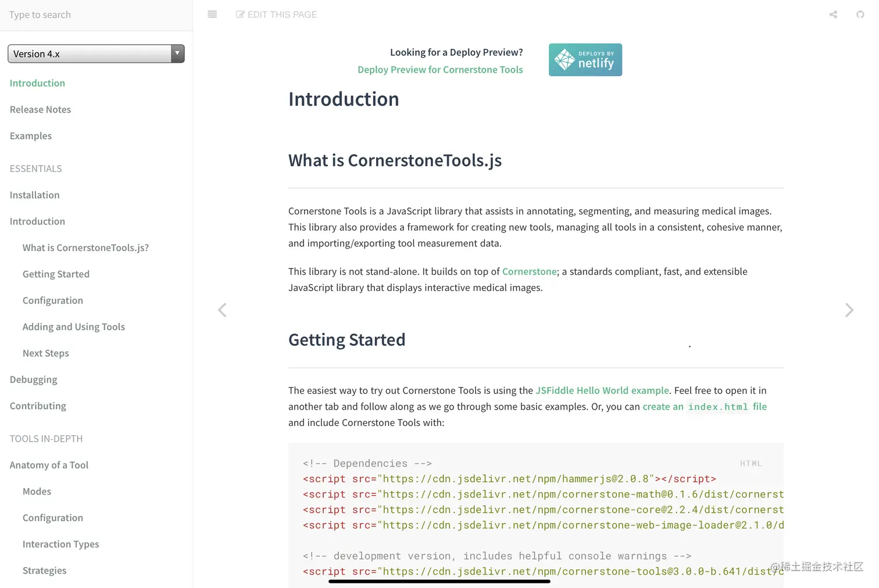Click the hammerjs script line in code
Viewport: 879px width, 588px height.
pyautogui.click(x=509, y=479)
